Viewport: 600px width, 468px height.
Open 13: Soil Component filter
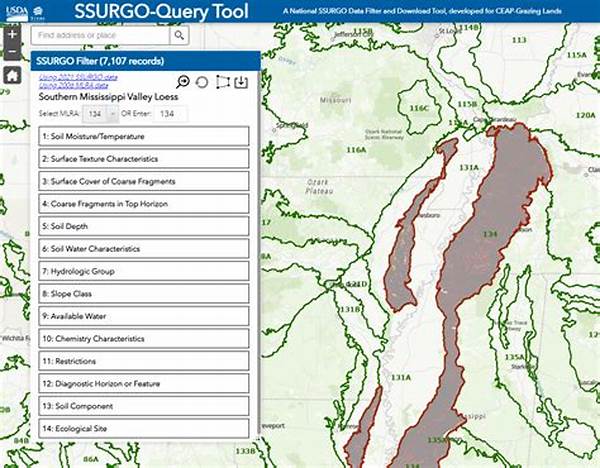tap(144, 406)
